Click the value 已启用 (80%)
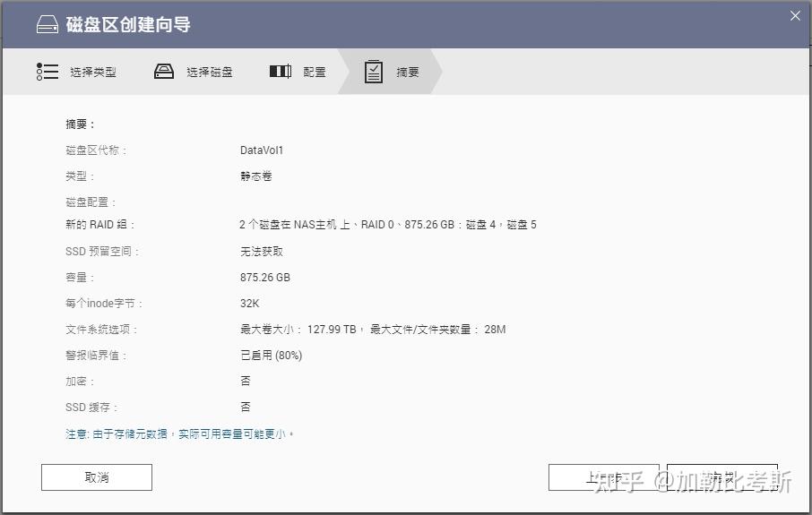The height and width of the screenshot is (515, 812). [272, 355]
